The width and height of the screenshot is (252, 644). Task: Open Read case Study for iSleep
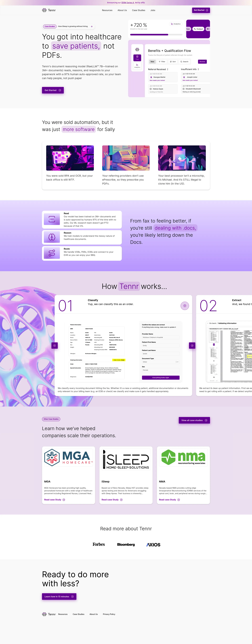[x=112, y=500]
